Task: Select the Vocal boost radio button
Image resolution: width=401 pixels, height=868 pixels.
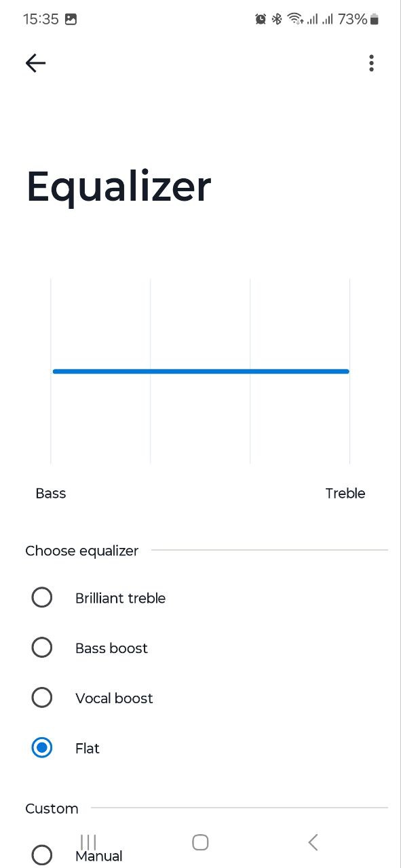Action: [42, 698]
